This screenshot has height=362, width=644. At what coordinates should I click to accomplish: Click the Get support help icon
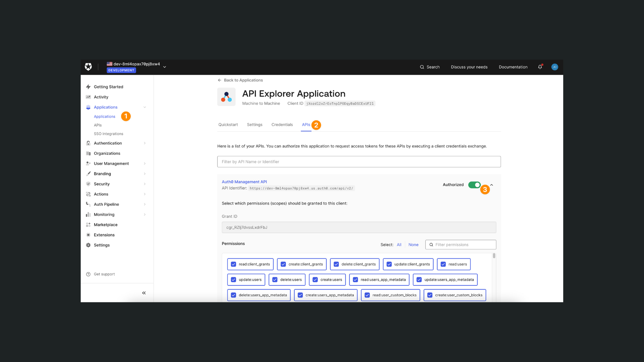(x=88, y=274)
